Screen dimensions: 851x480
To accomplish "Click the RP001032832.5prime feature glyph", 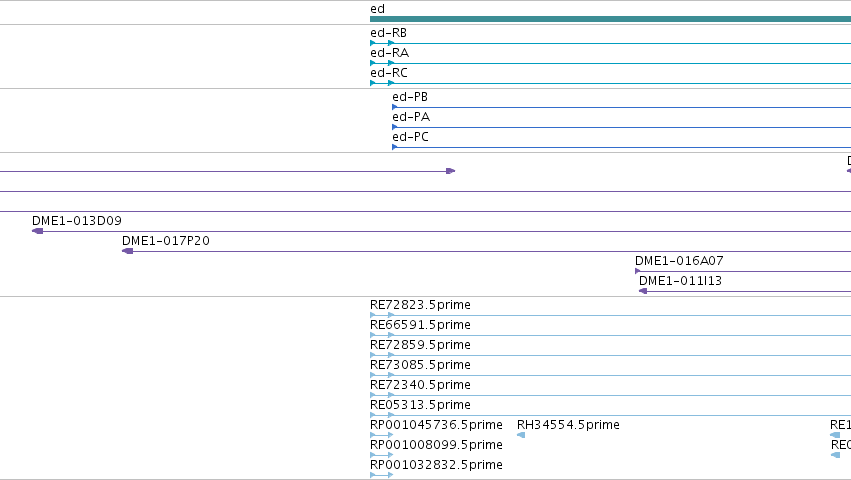I will click(x=382, y=476).
